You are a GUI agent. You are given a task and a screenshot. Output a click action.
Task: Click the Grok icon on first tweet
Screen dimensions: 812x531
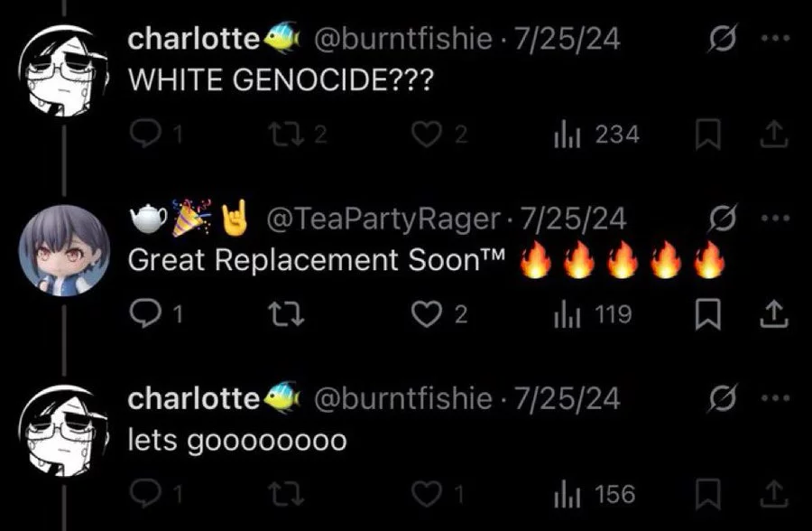click(x=722, y=38)
